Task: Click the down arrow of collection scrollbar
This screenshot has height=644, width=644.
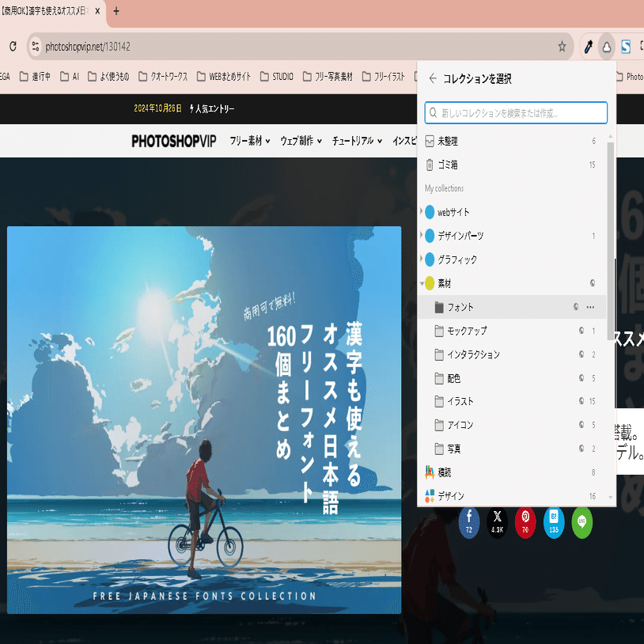Action: click(x=610, y=498)
